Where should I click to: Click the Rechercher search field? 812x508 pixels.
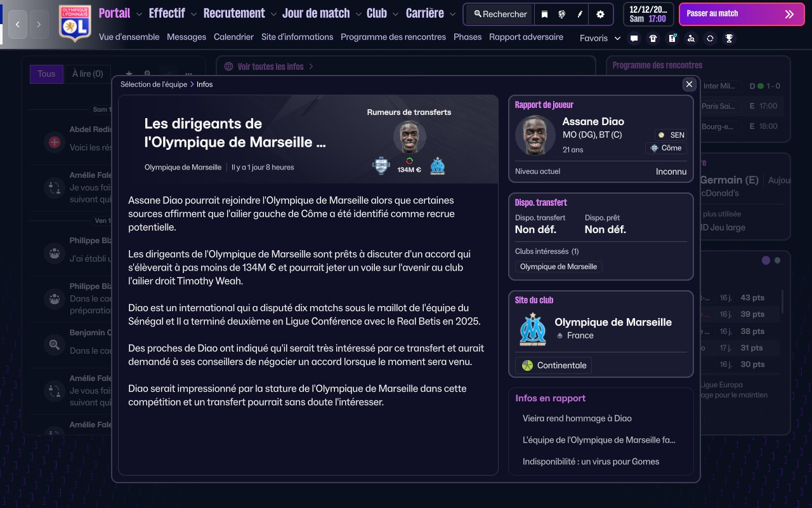[500, 14]
